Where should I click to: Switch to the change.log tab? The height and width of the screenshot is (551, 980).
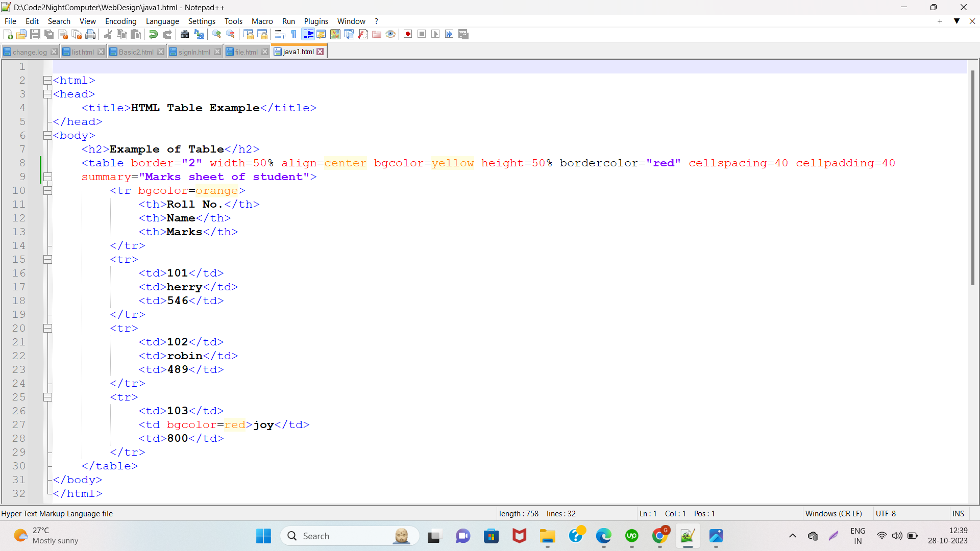30,52
